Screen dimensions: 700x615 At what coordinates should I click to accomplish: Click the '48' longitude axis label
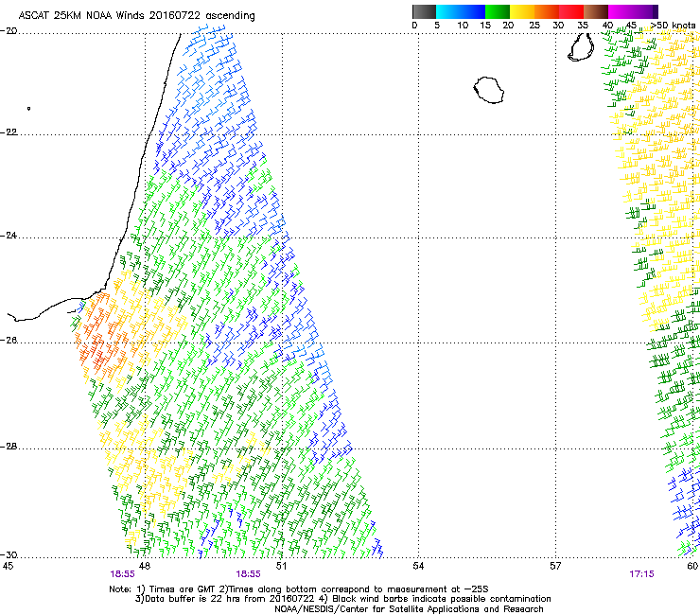click(x=145, y=567)
